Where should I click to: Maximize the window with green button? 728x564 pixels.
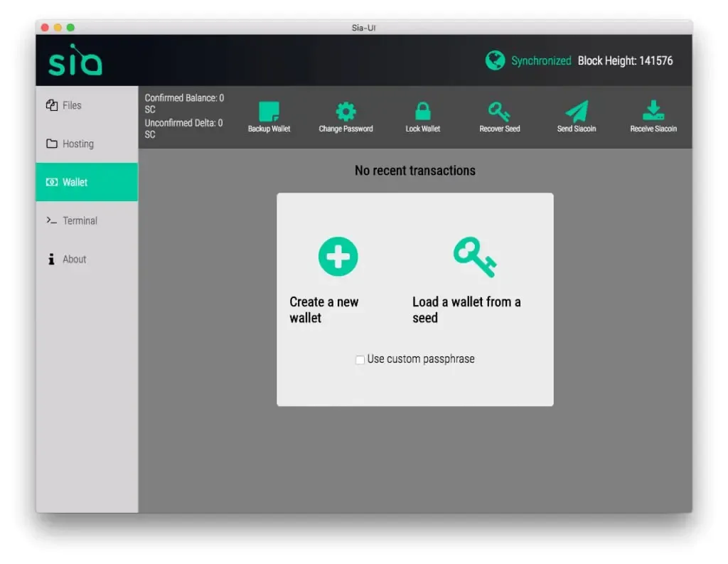pyautogui.click(x=70, y=28)
